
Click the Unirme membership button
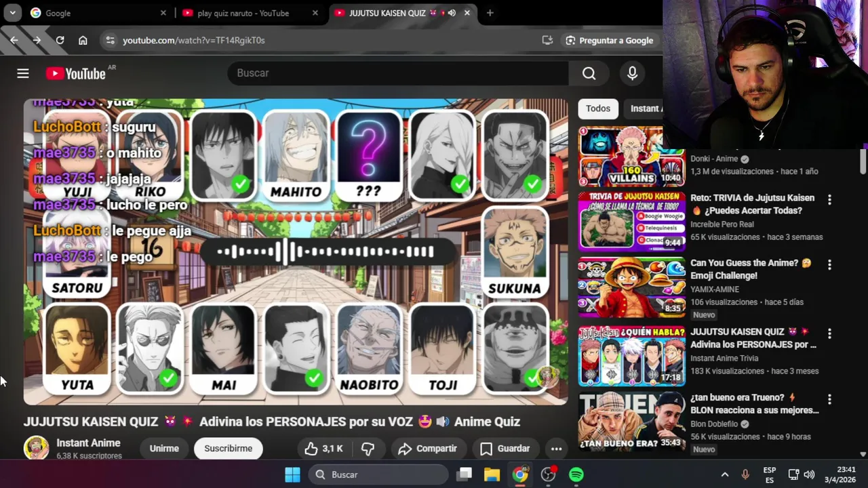coord(164,449)
